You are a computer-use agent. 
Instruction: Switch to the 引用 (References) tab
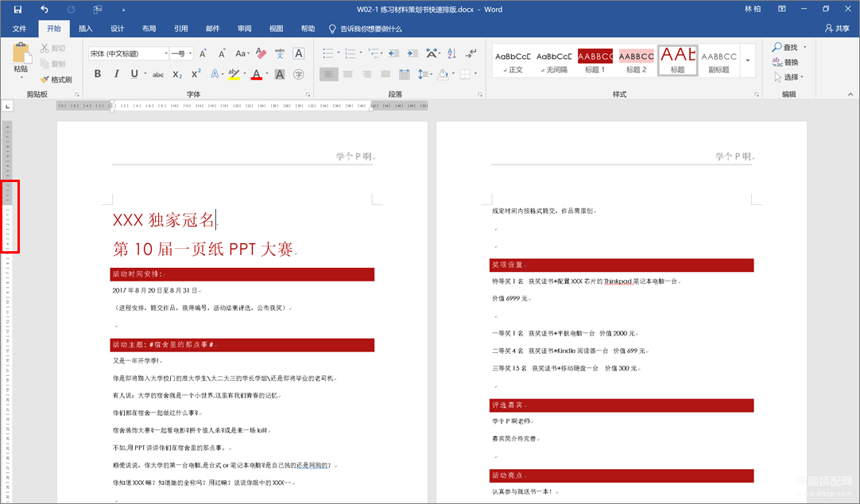click(181, 29)
